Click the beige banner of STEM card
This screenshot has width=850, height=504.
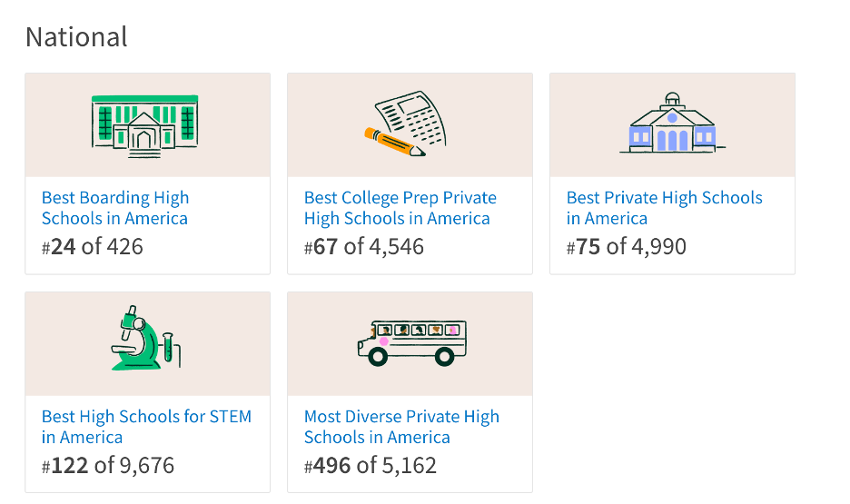point(147,344)
